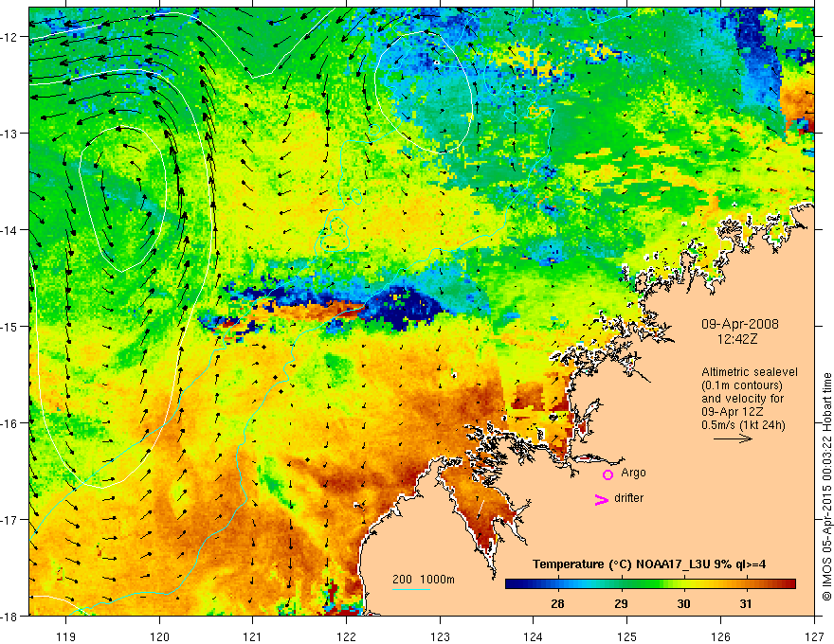The width and height of the screenshot is (834, 644).
Task: Click the time text 12:42Z
Action: 736,339
